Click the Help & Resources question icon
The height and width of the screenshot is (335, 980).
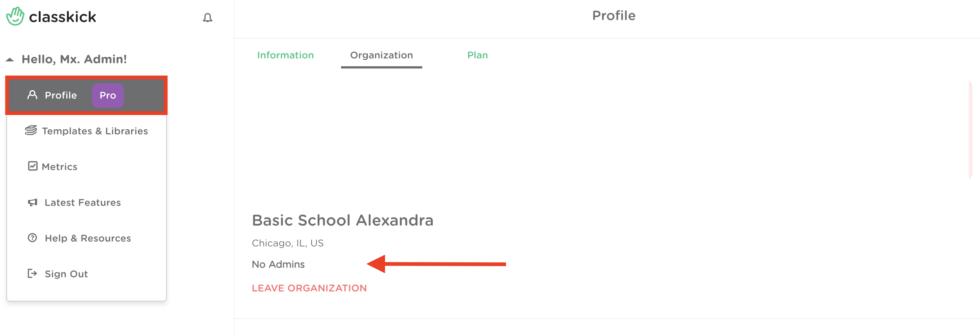33,237
